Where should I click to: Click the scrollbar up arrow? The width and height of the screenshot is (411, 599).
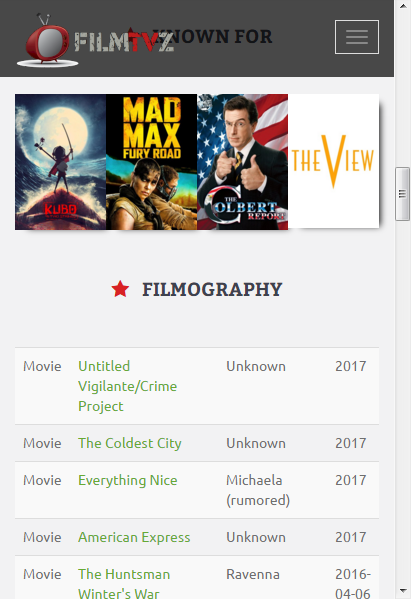[x=403, y=5]
